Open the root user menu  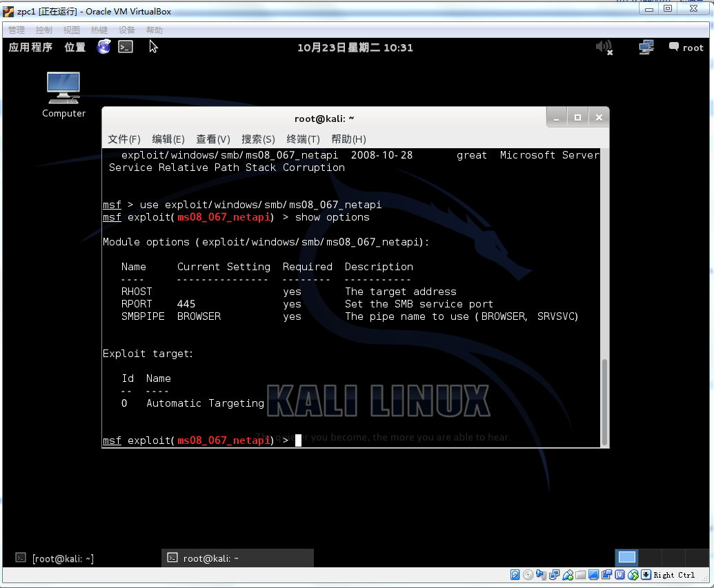686,48
